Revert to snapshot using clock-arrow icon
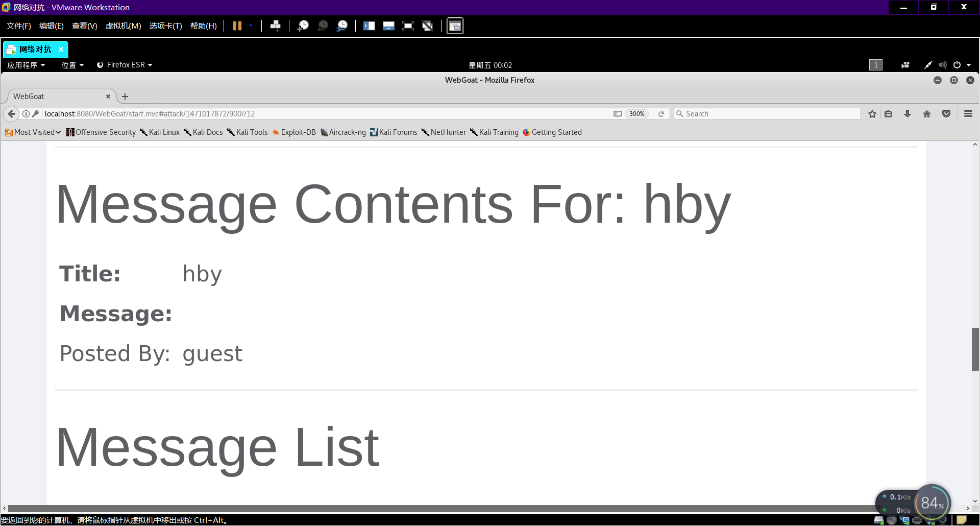The height and width of the screenshot is (526, 980). click(x=323, y=26)
